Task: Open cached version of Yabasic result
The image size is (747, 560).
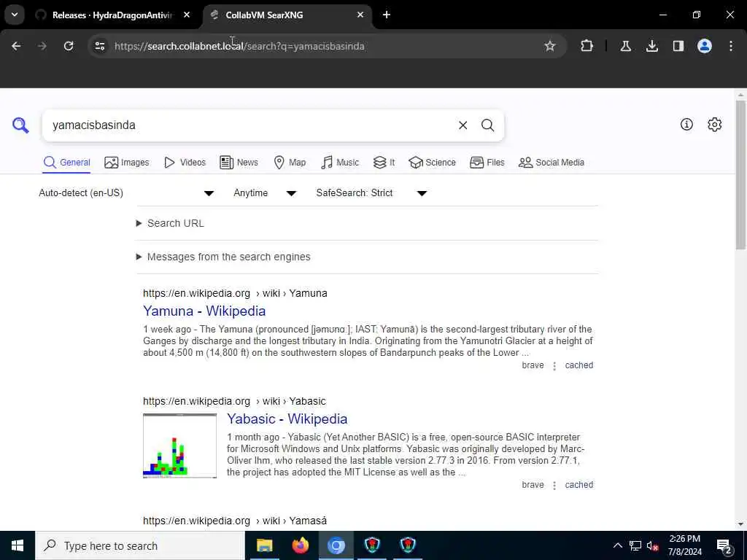Action: point(578,485)
